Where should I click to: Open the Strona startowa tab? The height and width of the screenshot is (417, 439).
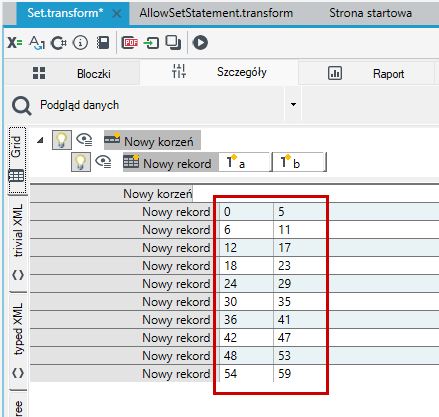coord(370,13)
